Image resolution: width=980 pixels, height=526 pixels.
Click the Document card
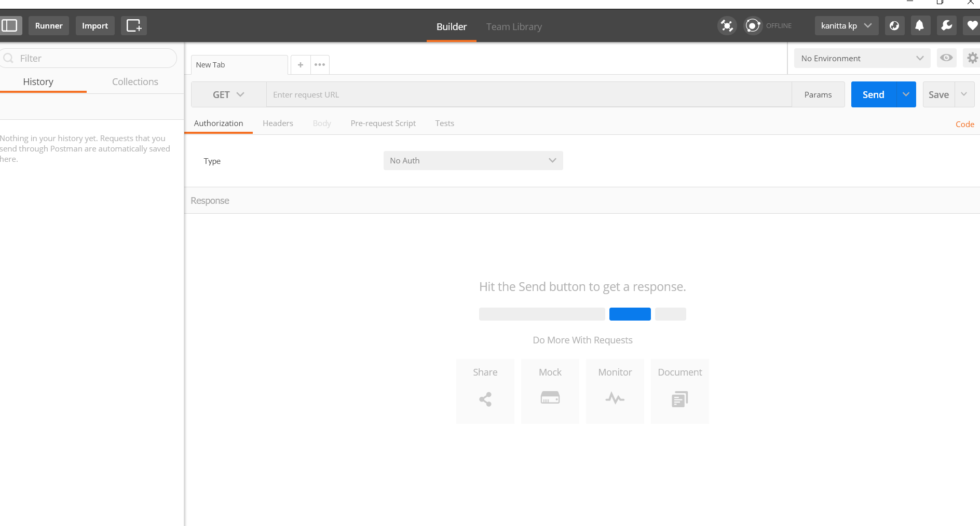tap(680, 391)
